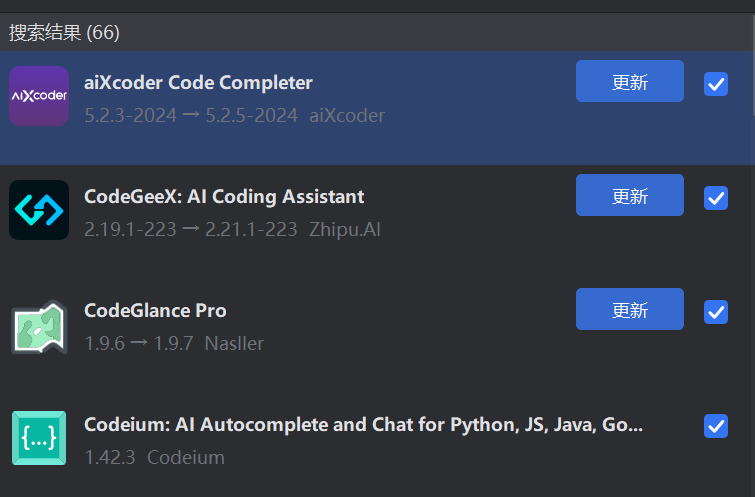Disable the aiXcoder Code Completer checkbox
The image size is (755, 497).
(716, 84)
